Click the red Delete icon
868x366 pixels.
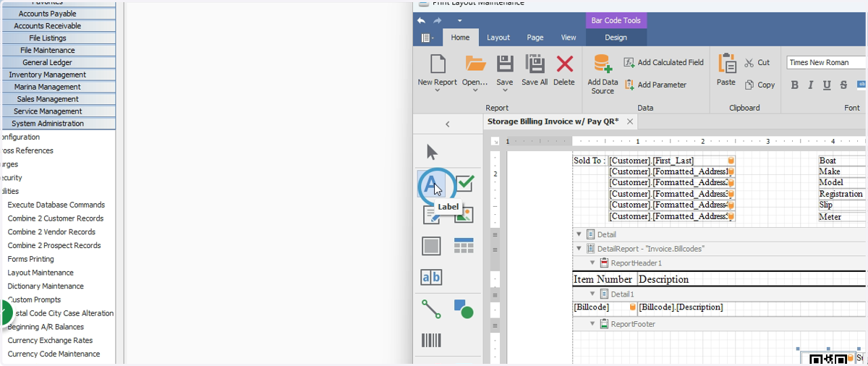564,64
